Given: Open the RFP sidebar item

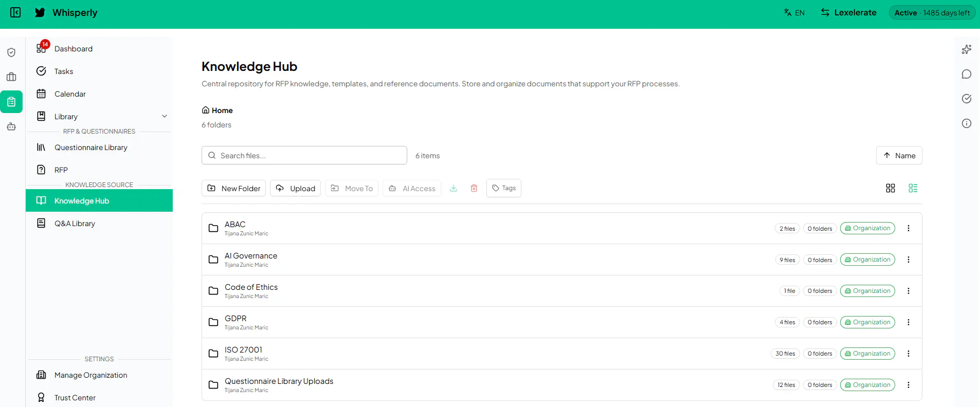Looking at the screenshot, I should (x=99, y=170).
